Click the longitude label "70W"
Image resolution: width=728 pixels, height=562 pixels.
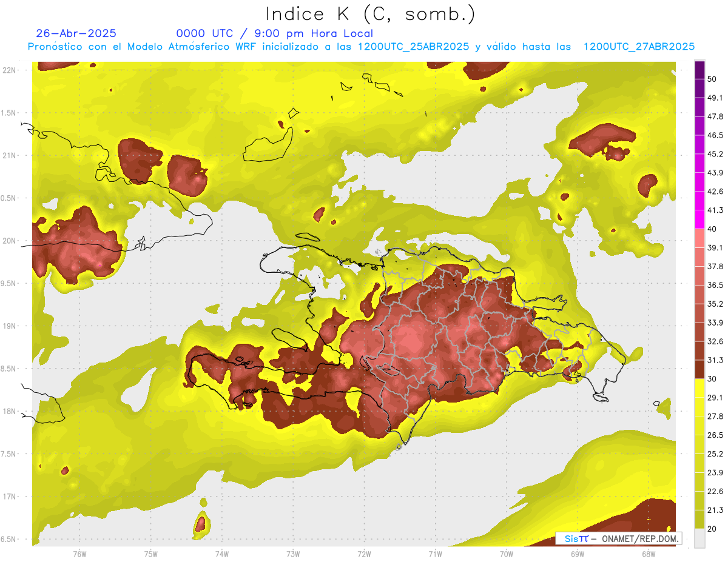click(x=507, y=554)
